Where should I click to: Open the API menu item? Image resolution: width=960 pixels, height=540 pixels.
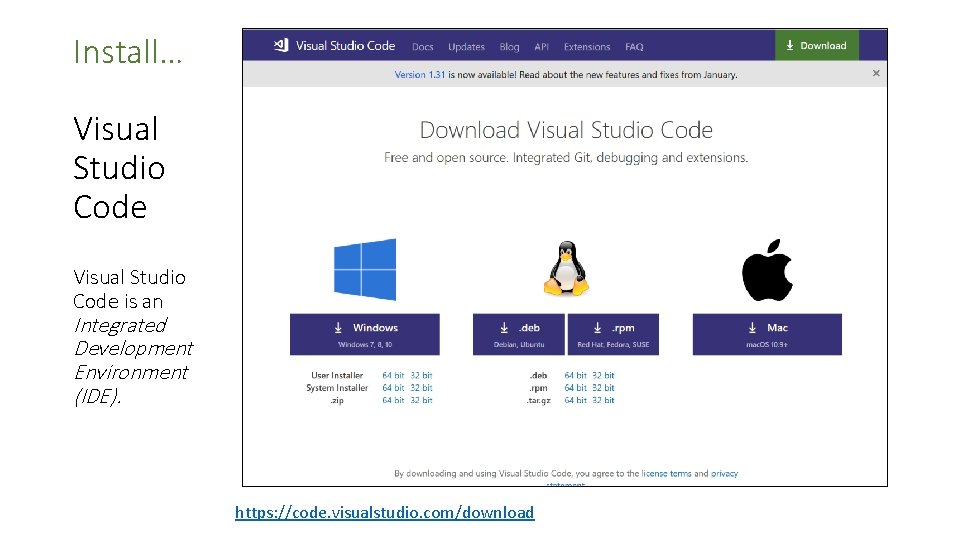point(541,47)
